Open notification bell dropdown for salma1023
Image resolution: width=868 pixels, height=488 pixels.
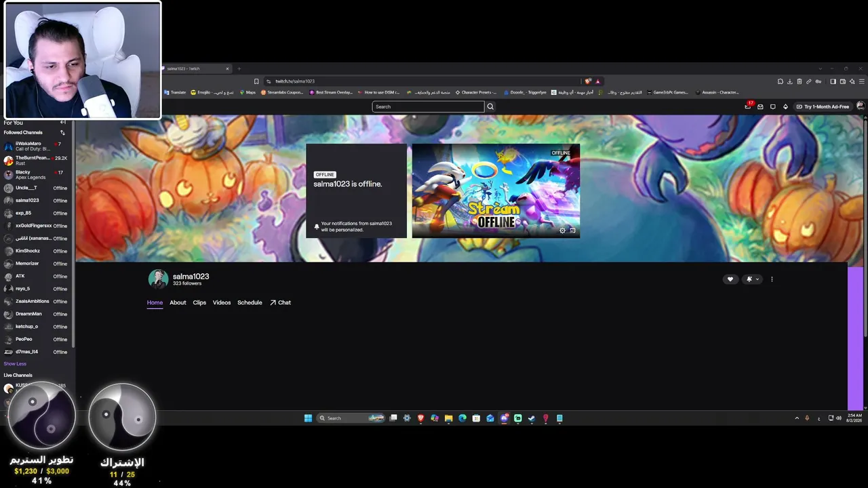(752, 279)
